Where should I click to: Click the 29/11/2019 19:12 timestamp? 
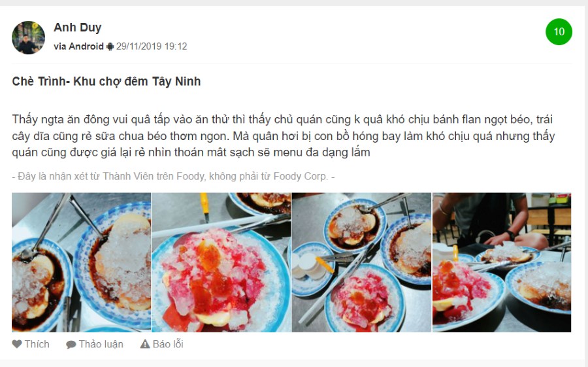click(152, 46)
